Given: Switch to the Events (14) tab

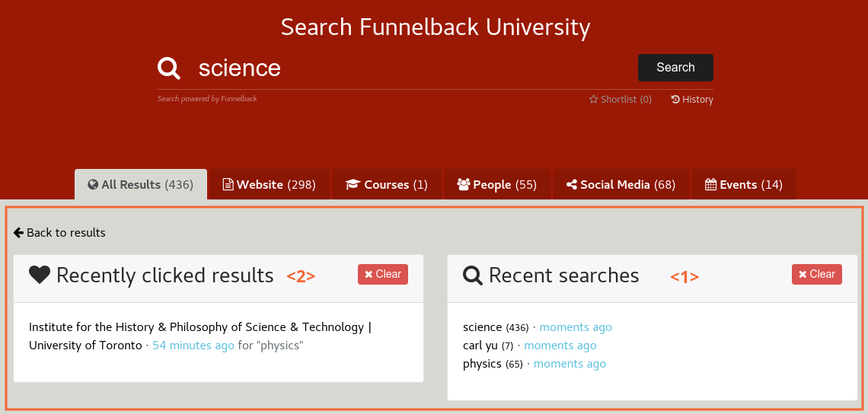Looking at the screenshot, I should coord(744,184).
